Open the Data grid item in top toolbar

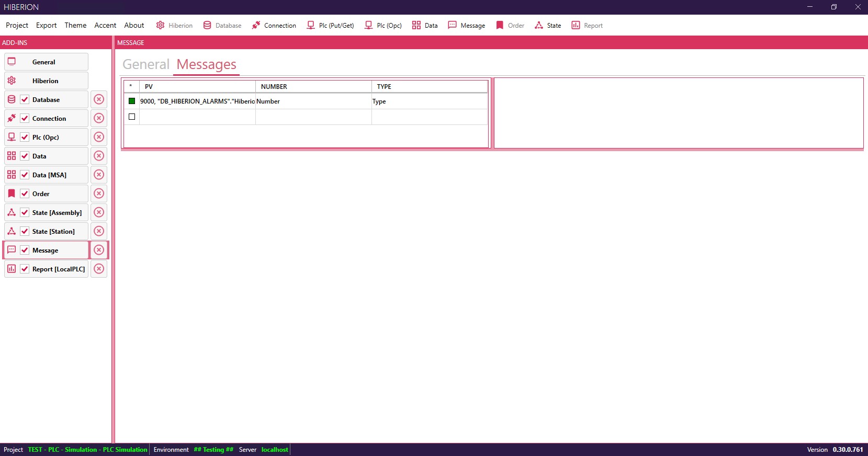click(425, 25)
